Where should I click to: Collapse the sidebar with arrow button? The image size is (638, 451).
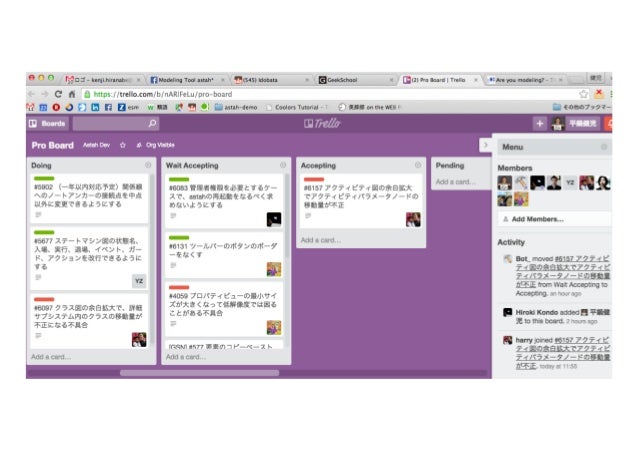pos(485,145)
